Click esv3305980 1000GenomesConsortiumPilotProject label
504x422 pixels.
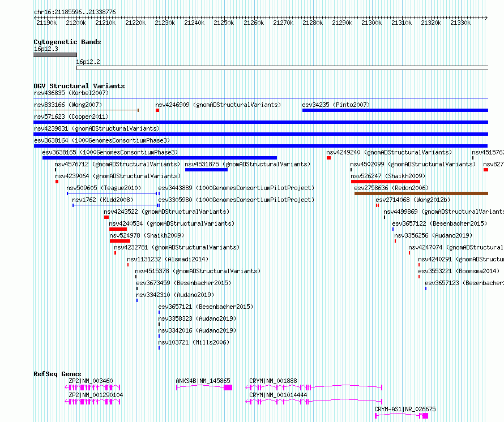[236, 200]
